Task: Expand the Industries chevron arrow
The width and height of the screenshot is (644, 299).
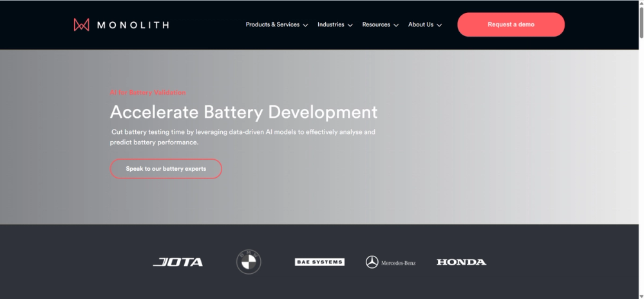Action: 350,25
